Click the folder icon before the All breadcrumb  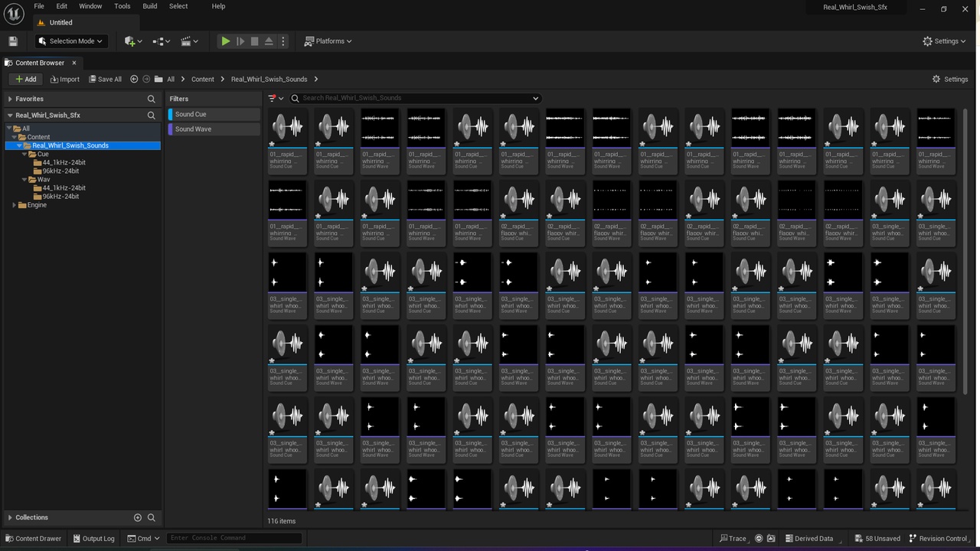pos(158,79)
